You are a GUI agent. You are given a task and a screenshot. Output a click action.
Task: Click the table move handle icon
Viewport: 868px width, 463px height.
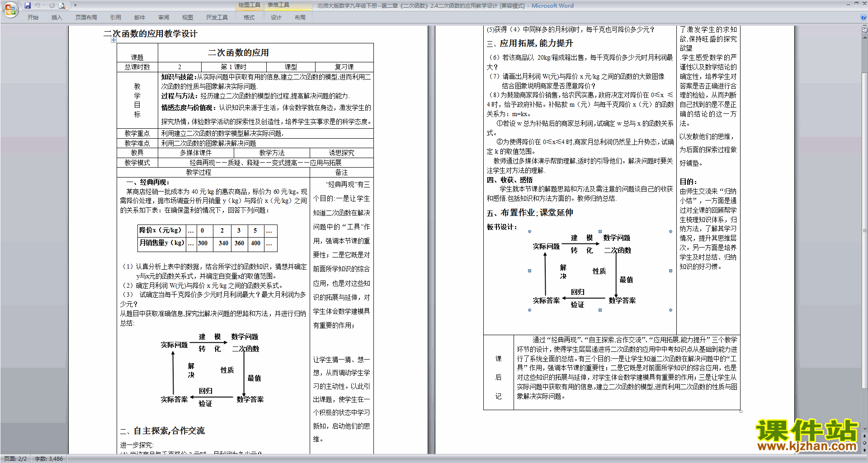(x=113, y=40)
